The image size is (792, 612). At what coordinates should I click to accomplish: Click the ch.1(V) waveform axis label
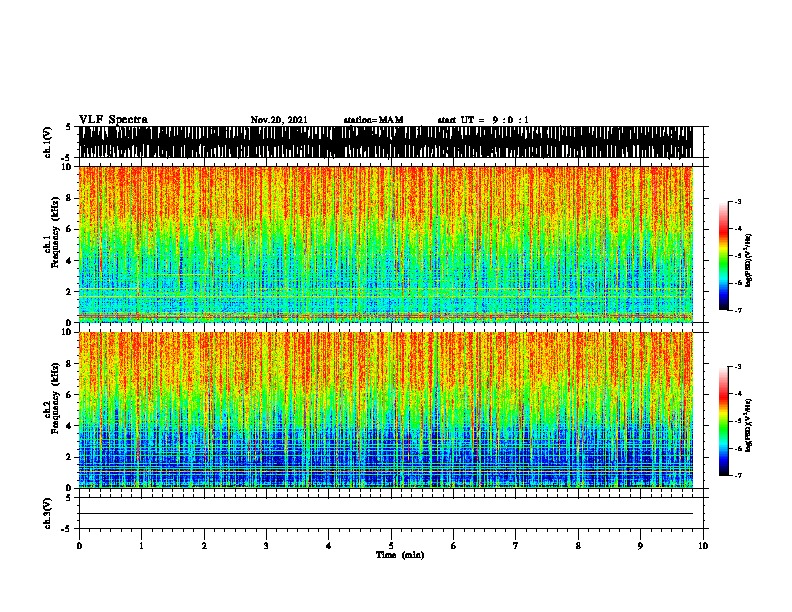(47, 142)
